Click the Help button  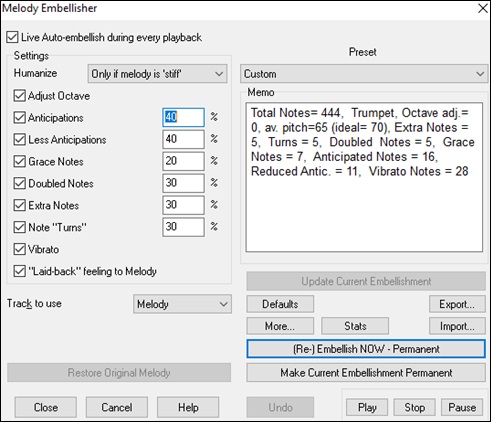click(188, 407)
